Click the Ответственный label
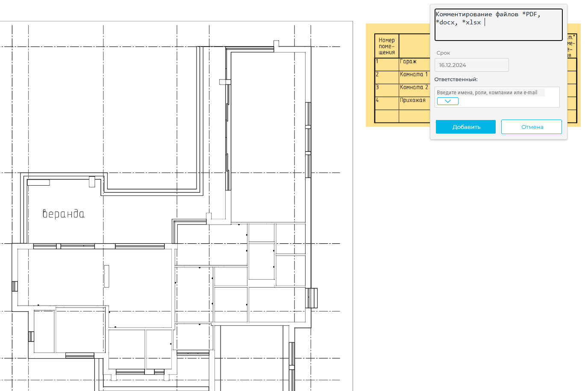588x391 pixels. coord(456,79)
